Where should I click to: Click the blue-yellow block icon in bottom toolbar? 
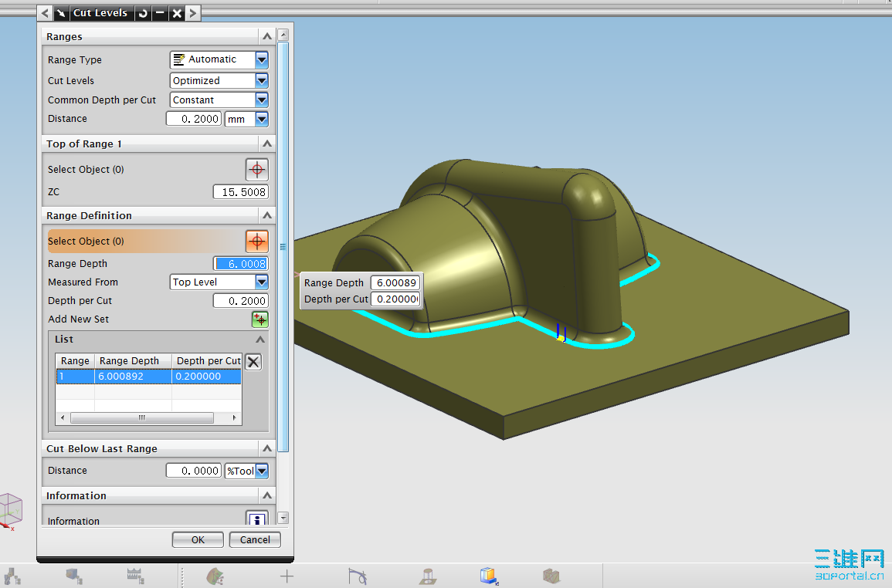[489, 576]
